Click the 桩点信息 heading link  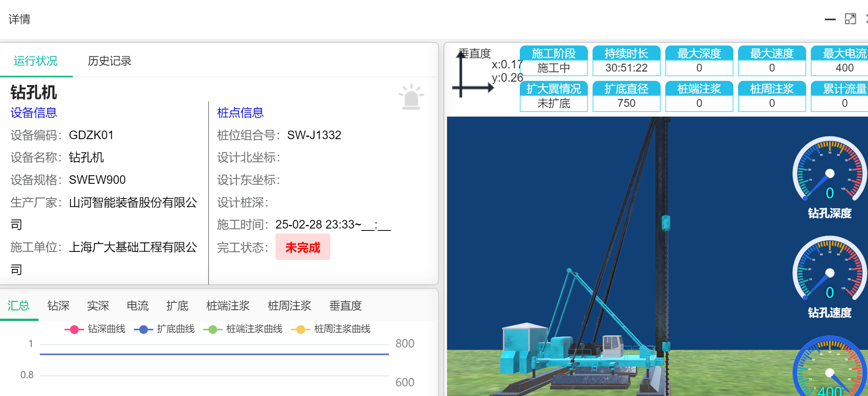tap(240, 113)
